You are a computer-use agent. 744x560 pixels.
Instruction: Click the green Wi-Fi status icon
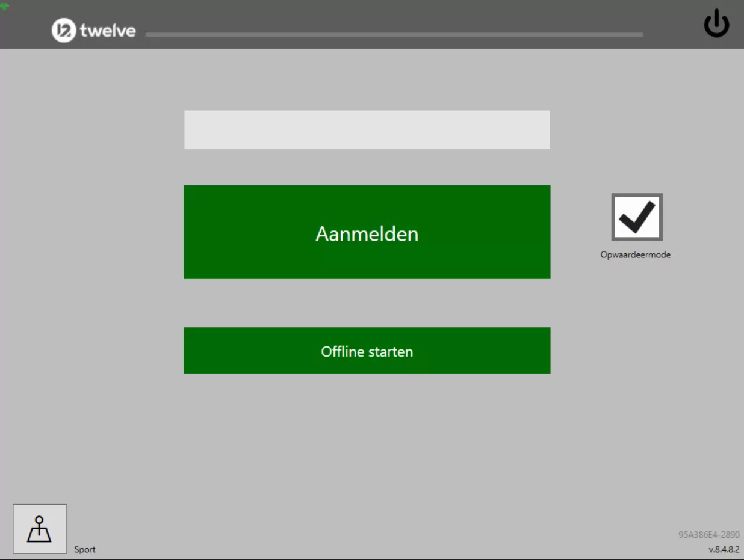[x=5, y=7]
